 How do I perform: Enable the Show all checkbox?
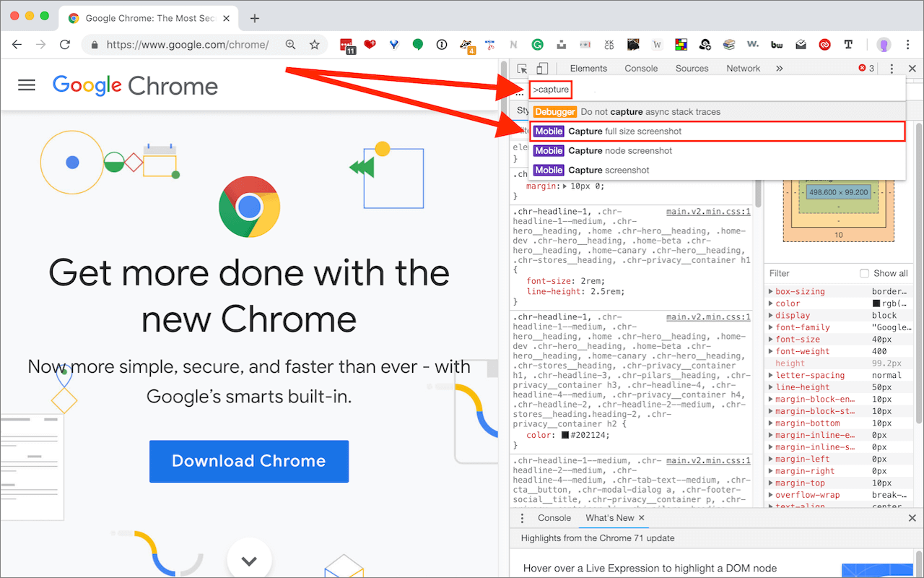pyautogui.click(x=864, y=273)
